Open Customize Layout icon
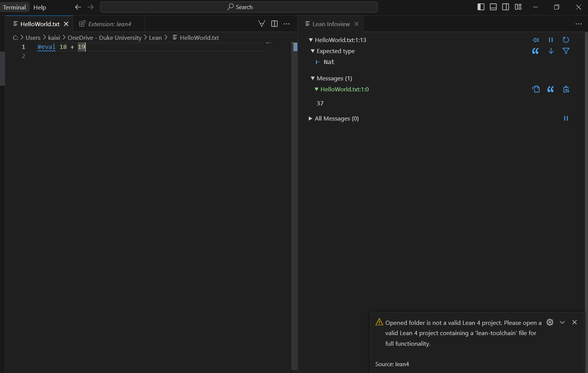The height and width of the screenshot is (373, 588). coord(518,7)
